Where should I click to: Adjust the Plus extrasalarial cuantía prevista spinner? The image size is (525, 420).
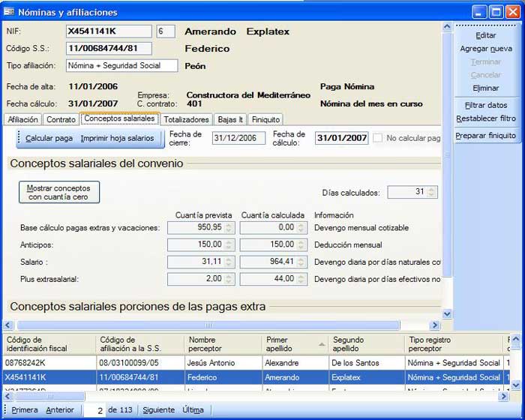(x=229, y=279)
